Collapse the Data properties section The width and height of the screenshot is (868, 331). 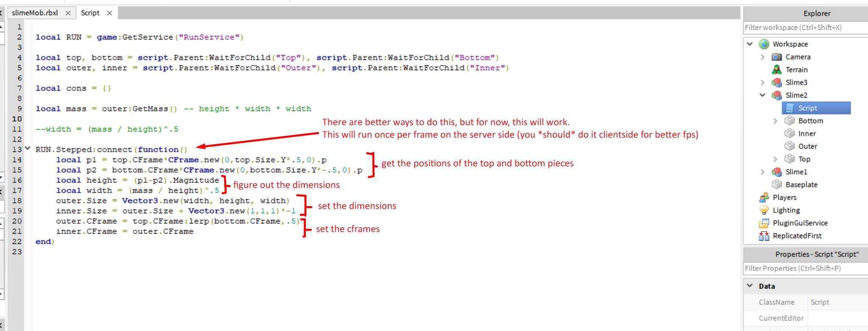coord(750,286)
